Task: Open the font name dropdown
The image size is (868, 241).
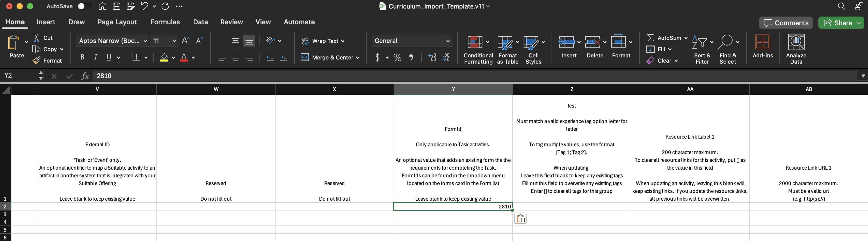Action: [x=146, y=41]
